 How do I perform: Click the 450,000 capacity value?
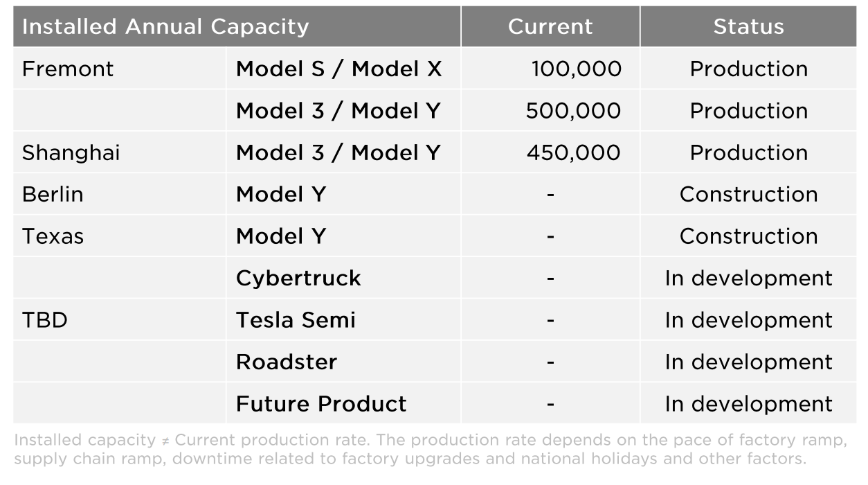point(573,152)
